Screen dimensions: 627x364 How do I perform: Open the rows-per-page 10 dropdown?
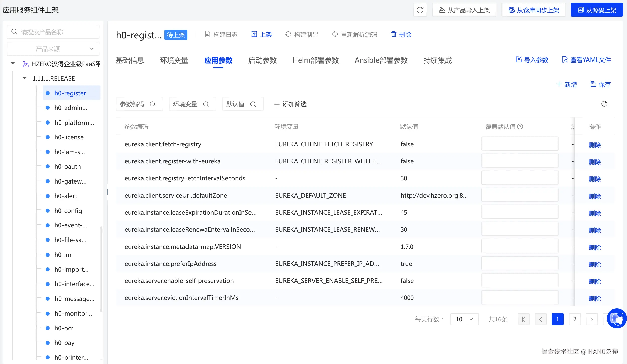(x=464, y=319)
